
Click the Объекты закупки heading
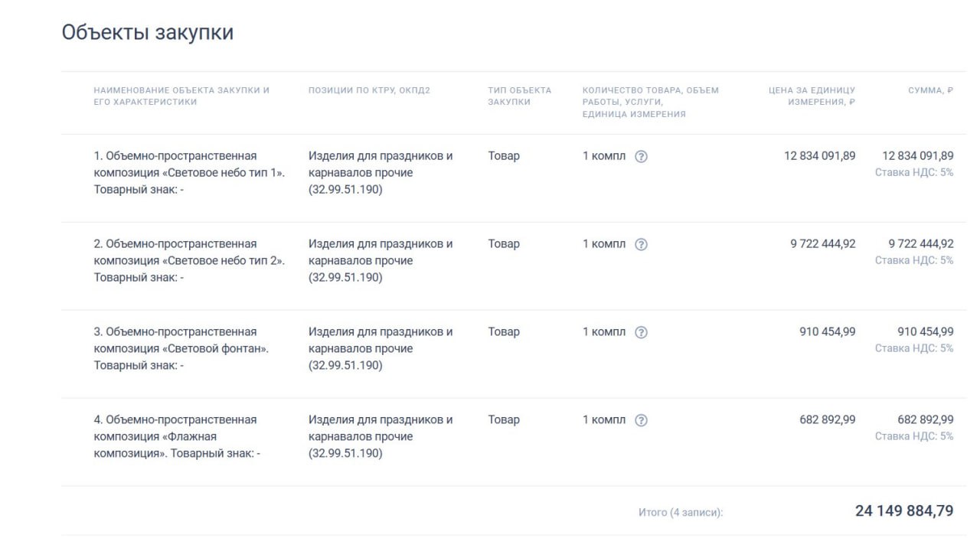[x=148, y=33]
